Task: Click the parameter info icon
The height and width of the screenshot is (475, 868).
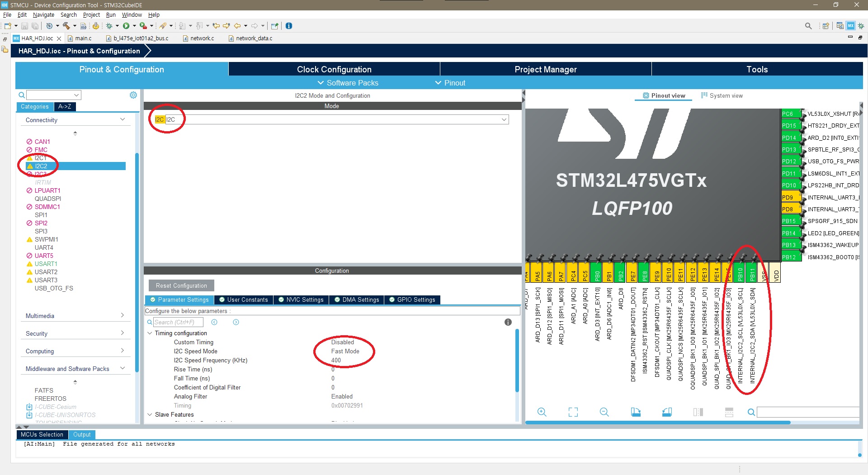Action: [x=508, y=322]
